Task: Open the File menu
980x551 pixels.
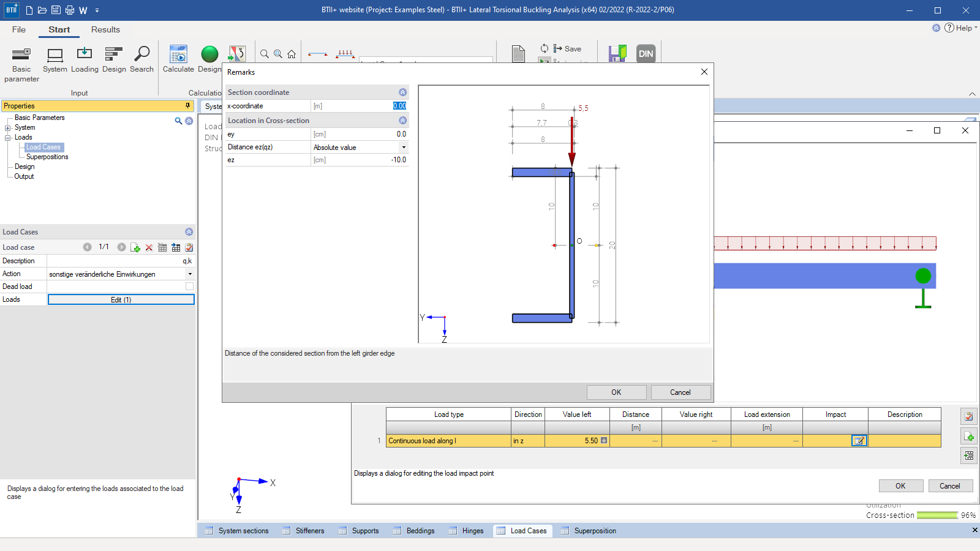Action: tap(19, 29)
